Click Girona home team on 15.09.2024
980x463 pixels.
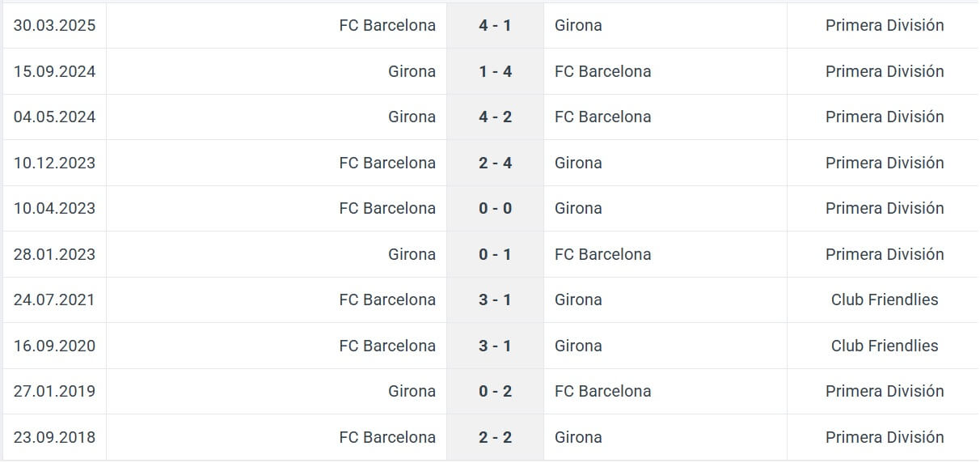[412, 71]
